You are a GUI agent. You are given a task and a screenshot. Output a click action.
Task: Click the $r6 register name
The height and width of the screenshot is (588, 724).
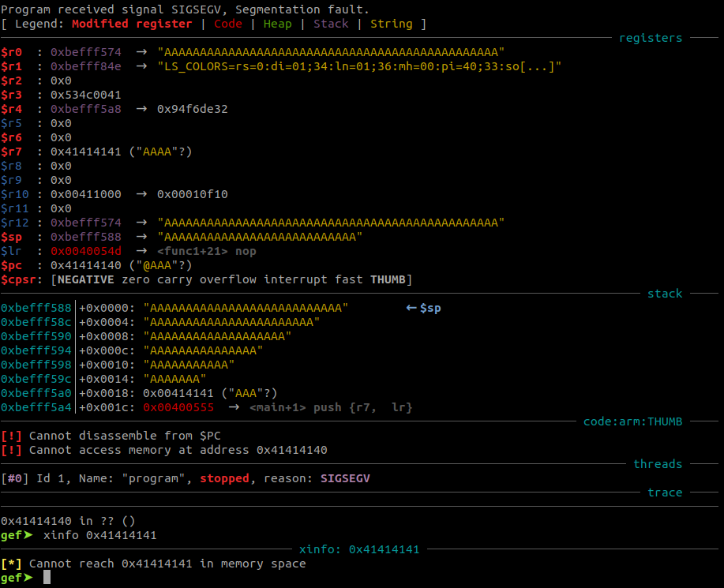click(11, 137)
